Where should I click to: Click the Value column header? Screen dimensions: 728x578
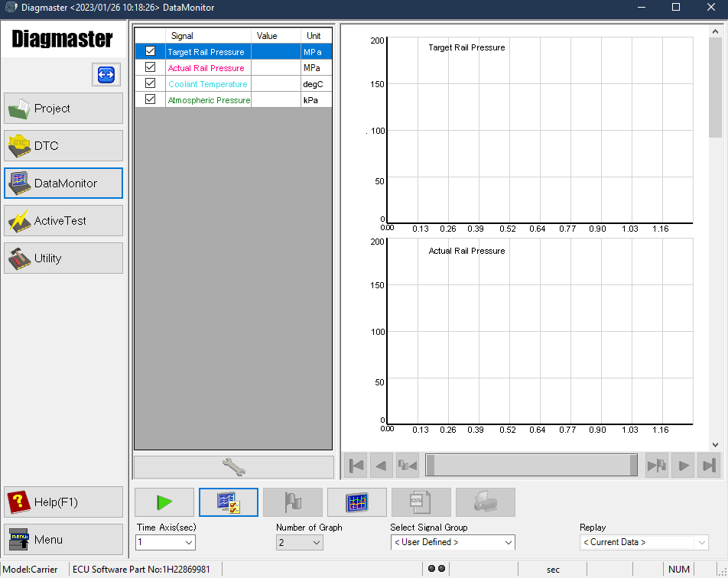[x=276, y=36]
